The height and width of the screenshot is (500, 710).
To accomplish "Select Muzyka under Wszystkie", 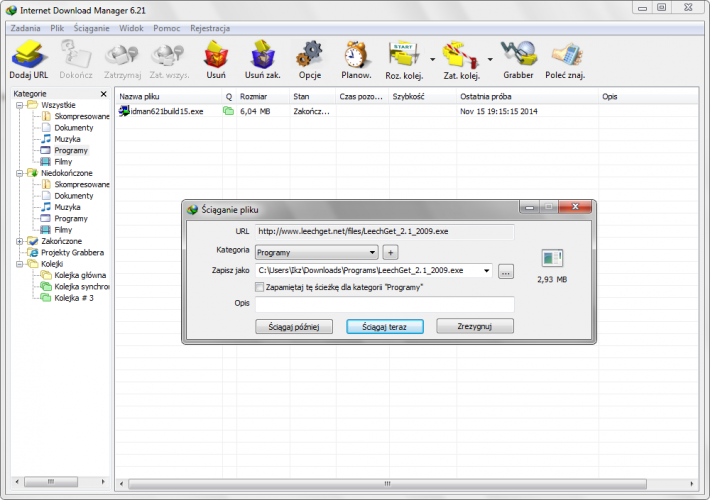I will pyautogui.click(x=67, y=139).
